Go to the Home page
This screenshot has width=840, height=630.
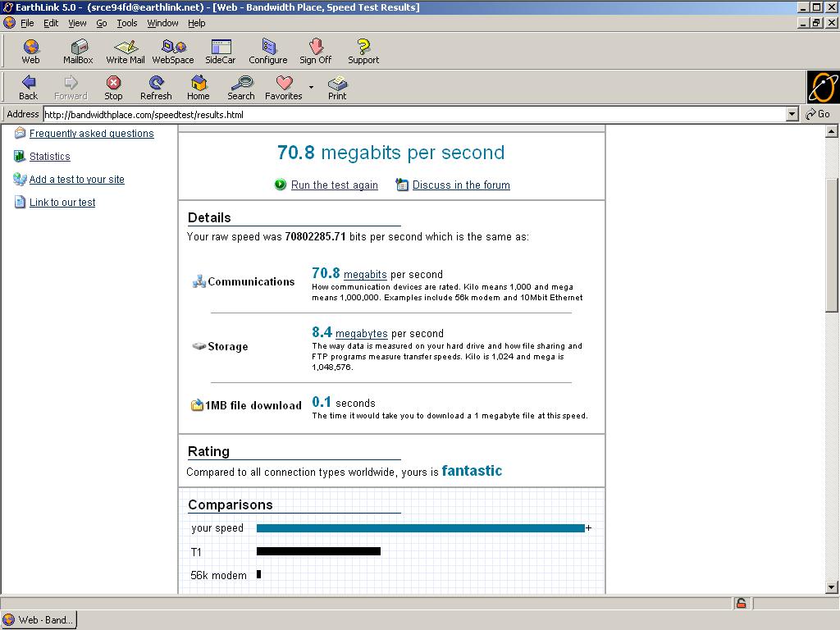pos(199,87)
